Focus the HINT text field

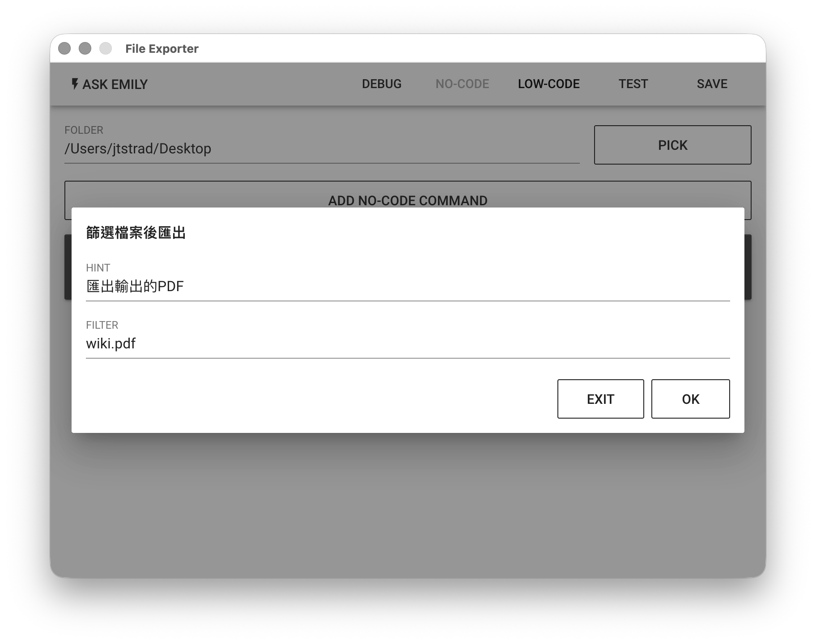click(407, 286)
